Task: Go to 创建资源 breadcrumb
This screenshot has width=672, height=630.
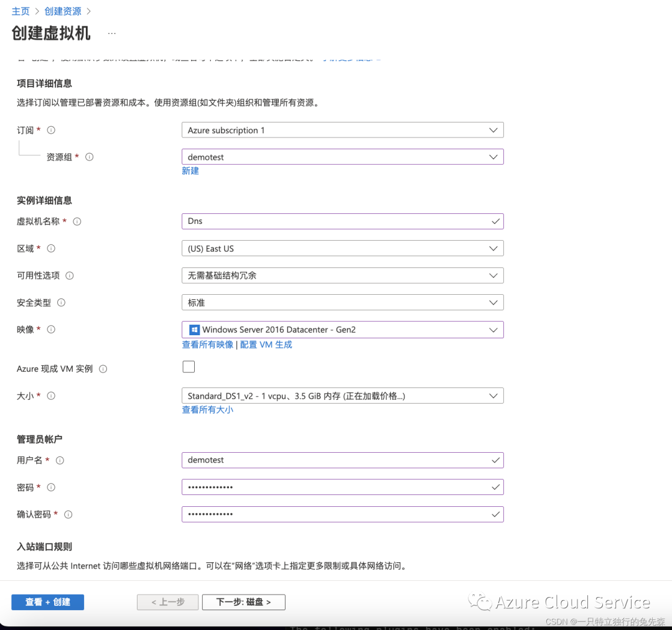Action: (63, 11)
